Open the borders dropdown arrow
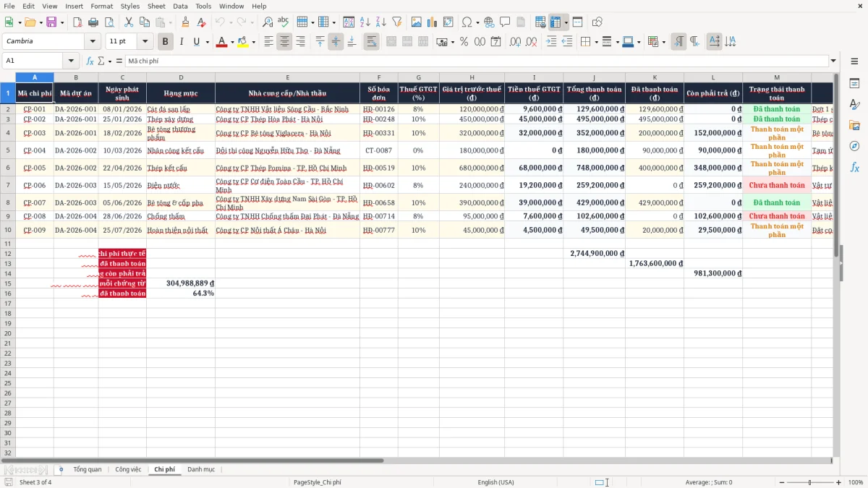Image resolution: width=868 pixels, height=488 pixels. 596,42
